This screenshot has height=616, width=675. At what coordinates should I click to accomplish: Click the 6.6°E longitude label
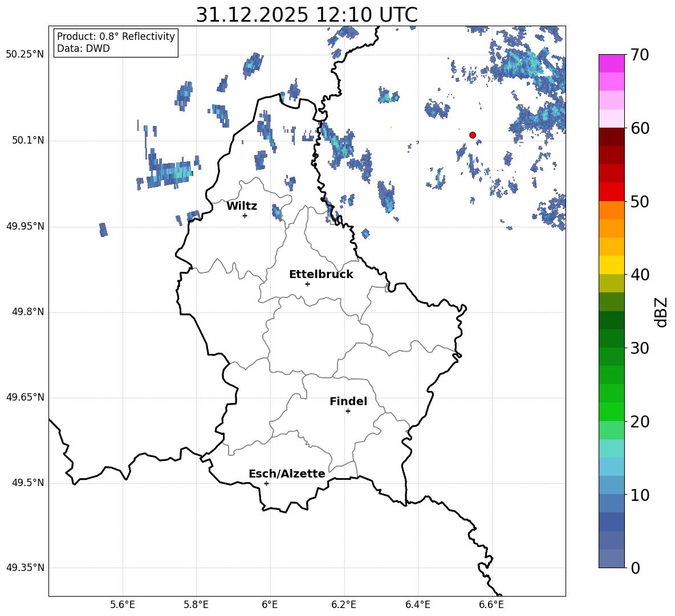click(x=491, y=605)
